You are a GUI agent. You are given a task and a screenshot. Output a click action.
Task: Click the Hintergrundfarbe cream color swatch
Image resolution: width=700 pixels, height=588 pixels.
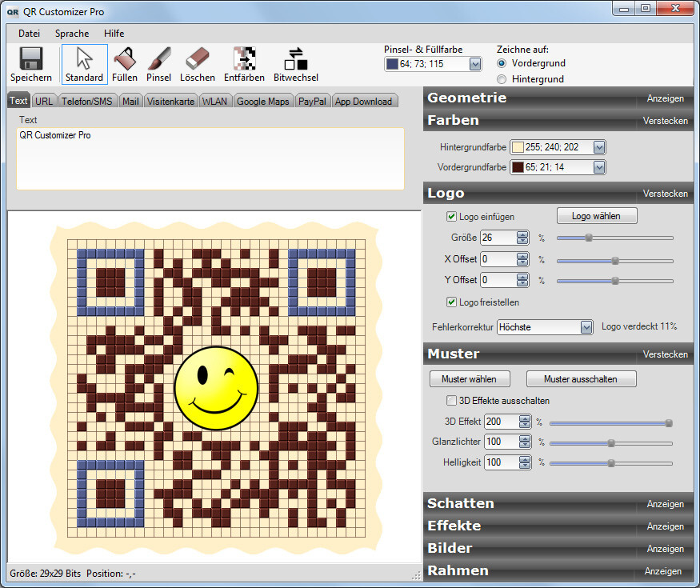(x=518, y=147)
